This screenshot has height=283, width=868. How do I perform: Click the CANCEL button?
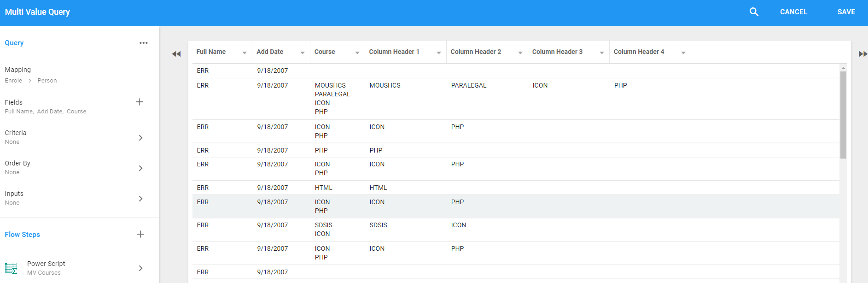793,12
